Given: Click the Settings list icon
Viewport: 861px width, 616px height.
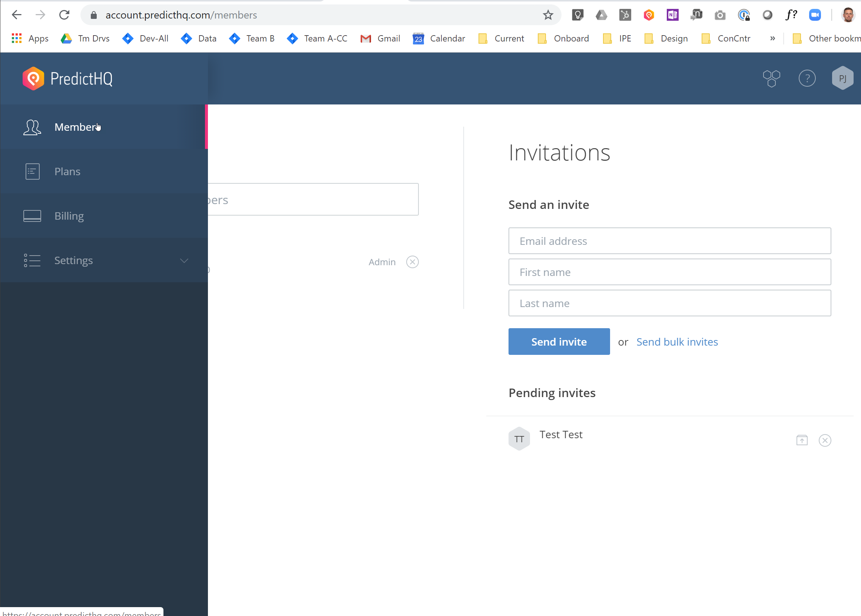Looking at the screenshot, I should [32, 260].
